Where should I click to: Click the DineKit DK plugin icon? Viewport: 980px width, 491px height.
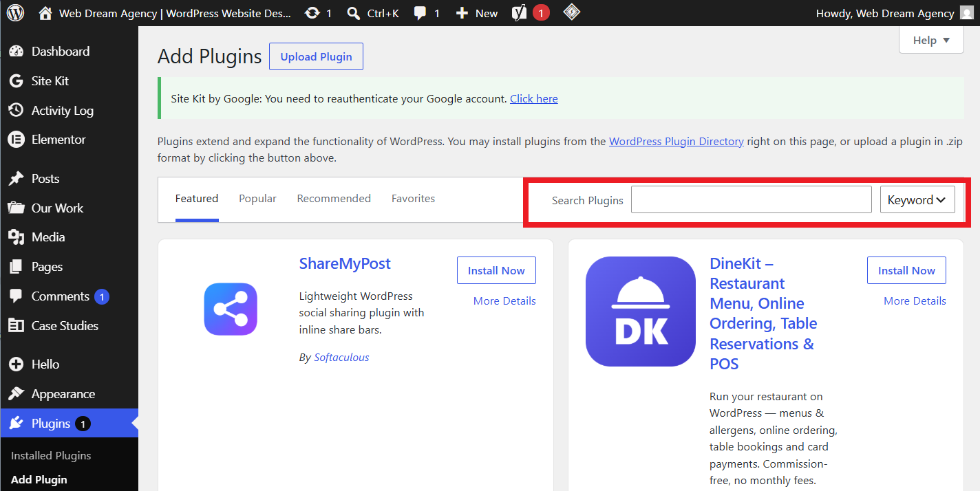pos(641,312)
